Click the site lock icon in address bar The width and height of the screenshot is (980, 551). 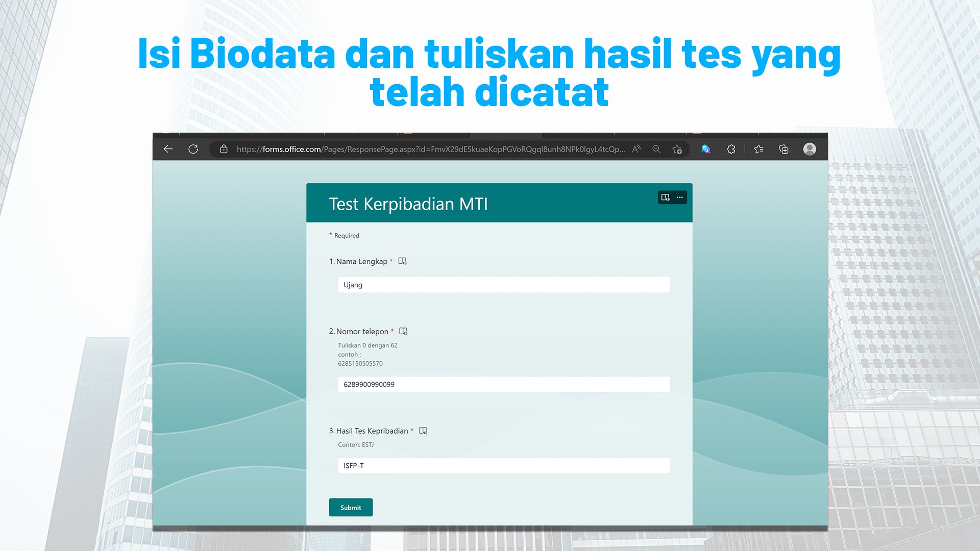(224, 149)
